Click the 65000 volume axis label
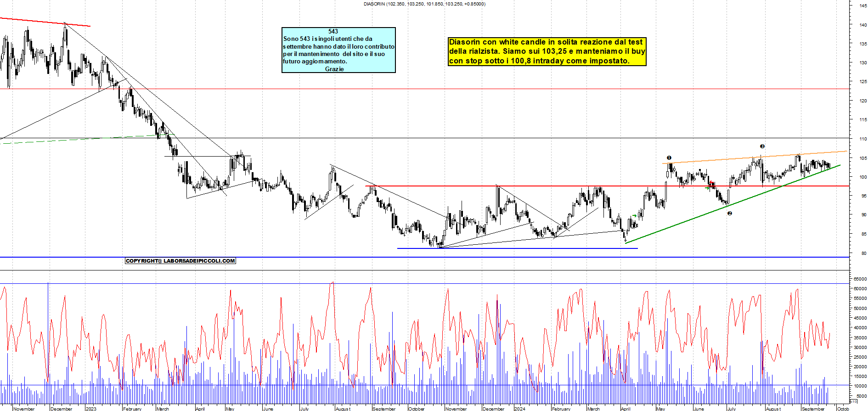 coord(861,279)
